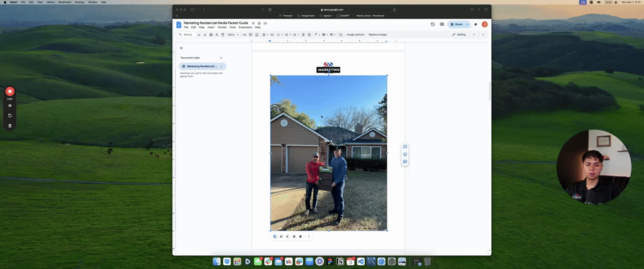Click the Insert image toolbar icon
This screenshot has width=644, height=269.
pyautogui.click(x=257, y=35)
